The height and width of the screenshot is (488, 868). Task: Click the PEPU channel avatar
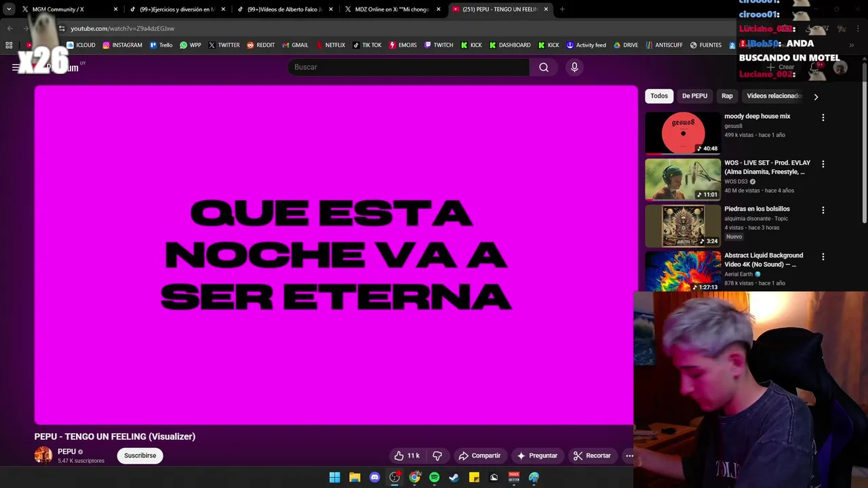coord(43,455)
